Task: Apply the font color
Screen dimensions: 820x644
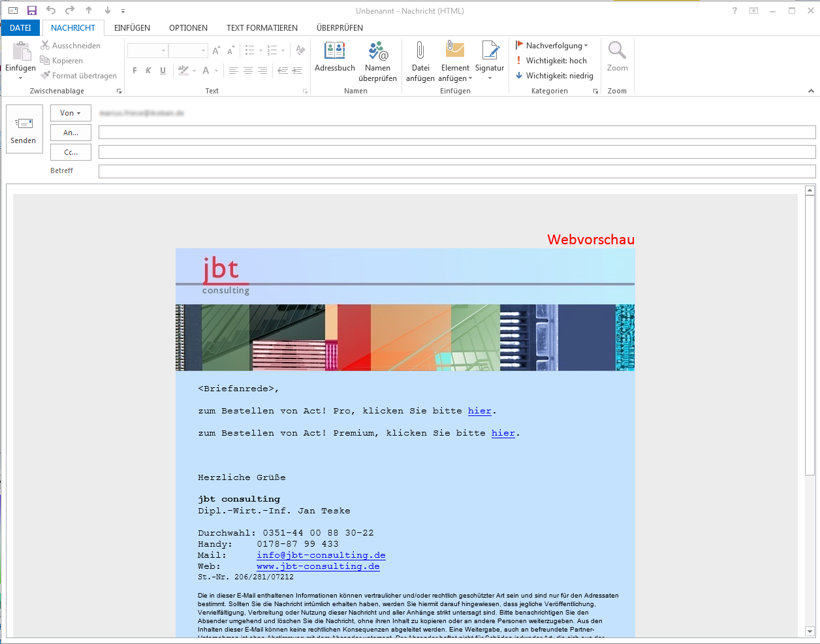Action: tap(206, 71)
